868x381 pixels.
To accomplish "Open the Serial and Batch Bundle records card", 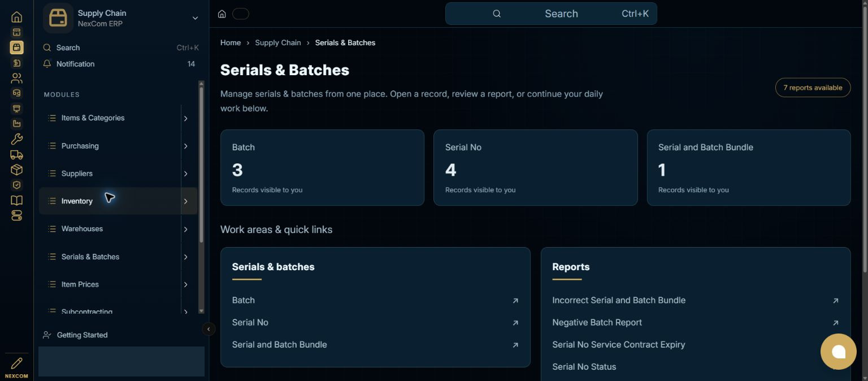I will coord(749,167).
